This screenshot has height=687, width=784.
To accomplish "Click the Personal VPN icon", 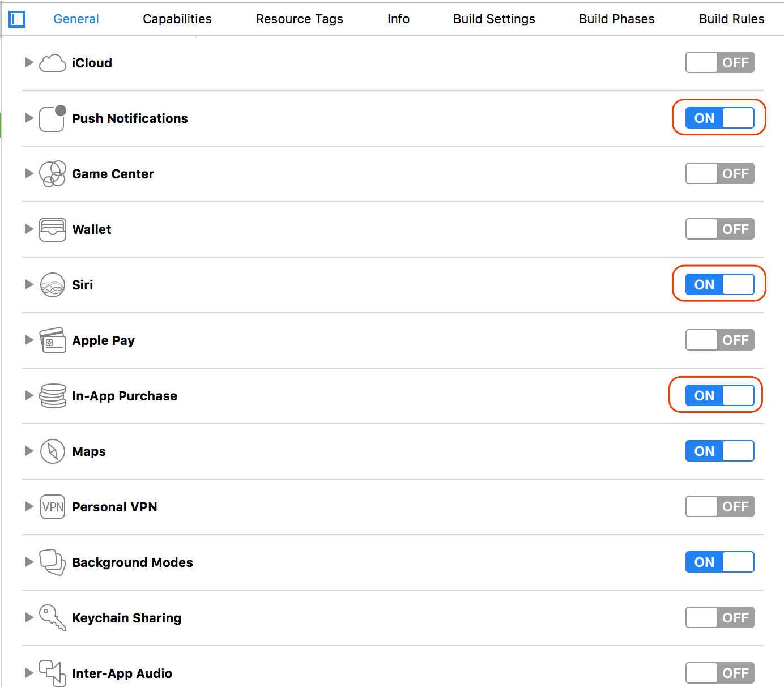I will click(53, 507).
